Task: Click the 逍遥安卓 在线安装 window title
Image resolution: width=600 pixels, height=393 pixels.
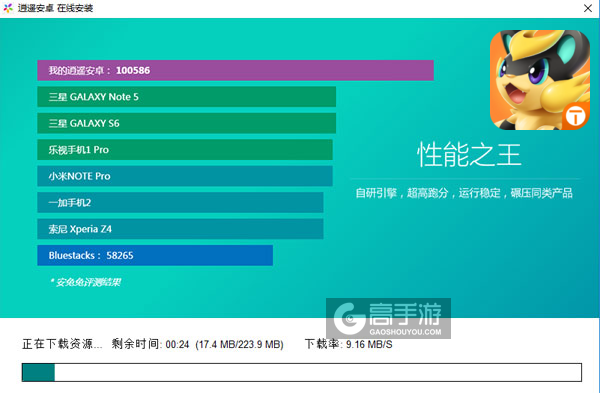Action: [55, 8]
